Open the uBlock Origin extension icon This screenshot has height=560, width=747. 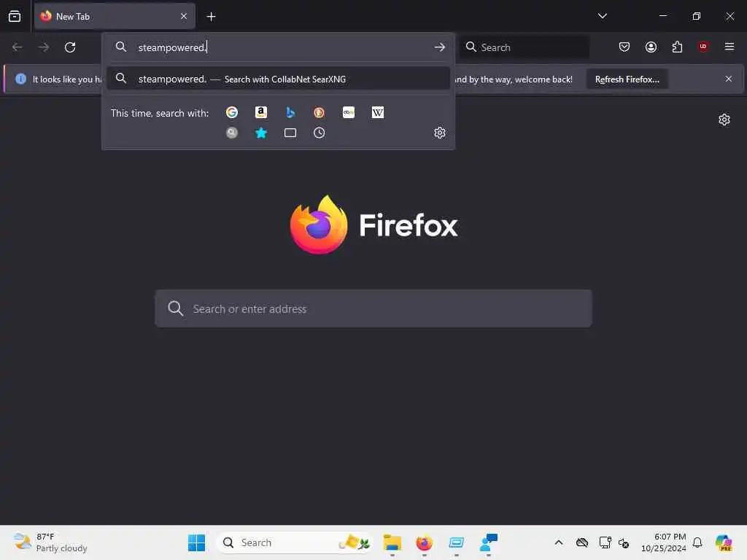[703, 47]
